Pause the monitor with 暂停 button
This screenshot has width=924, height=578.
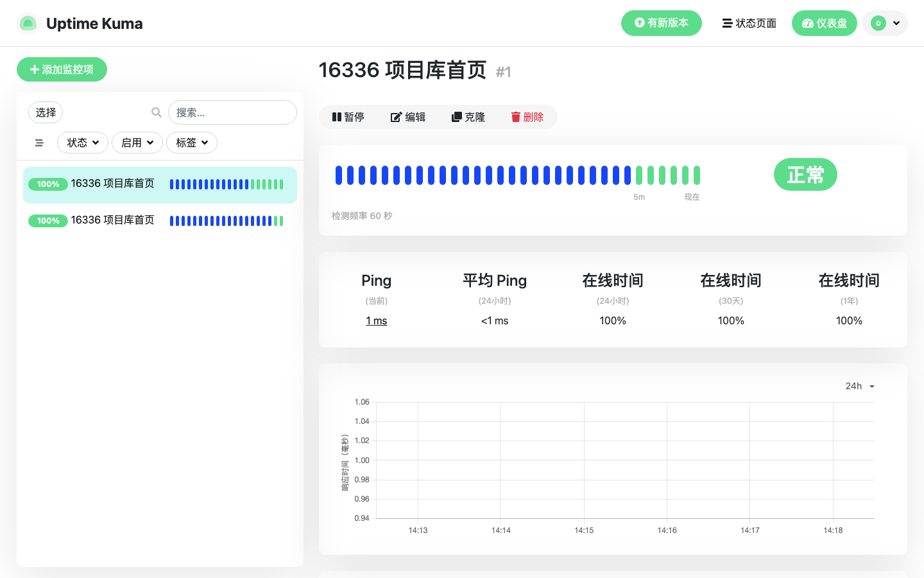348,117
